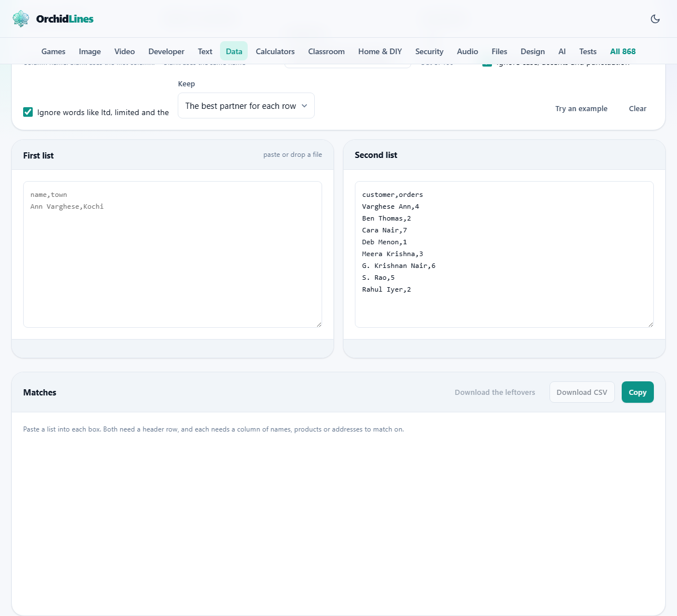Click the 'Rahul Iyer,2' row in Second list

pos(386,289)
